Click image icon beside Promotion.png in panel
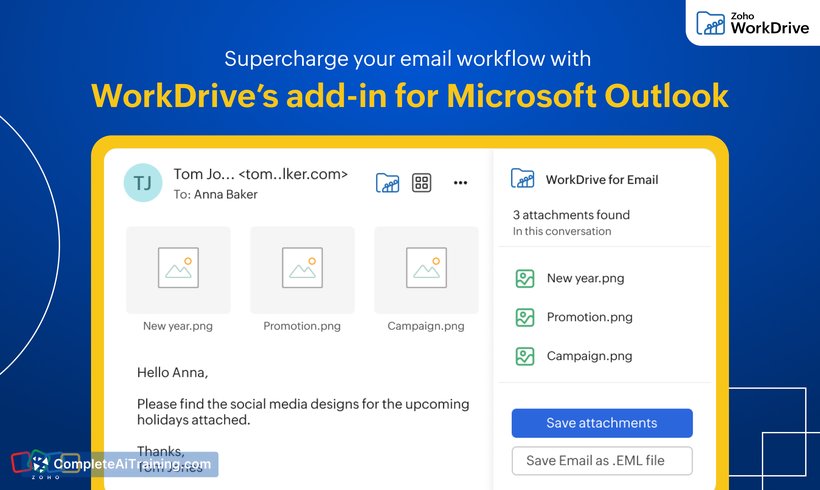 click(x=525, y=317)
